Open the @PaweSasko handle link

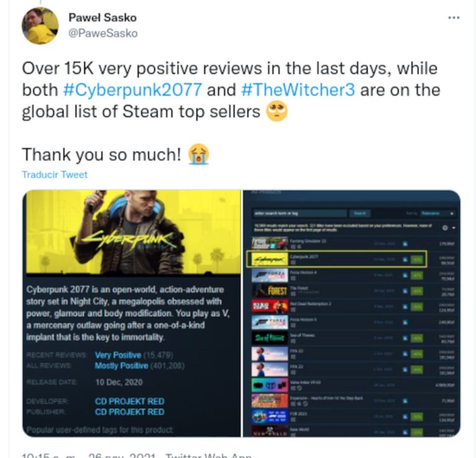tap(103, 33)
